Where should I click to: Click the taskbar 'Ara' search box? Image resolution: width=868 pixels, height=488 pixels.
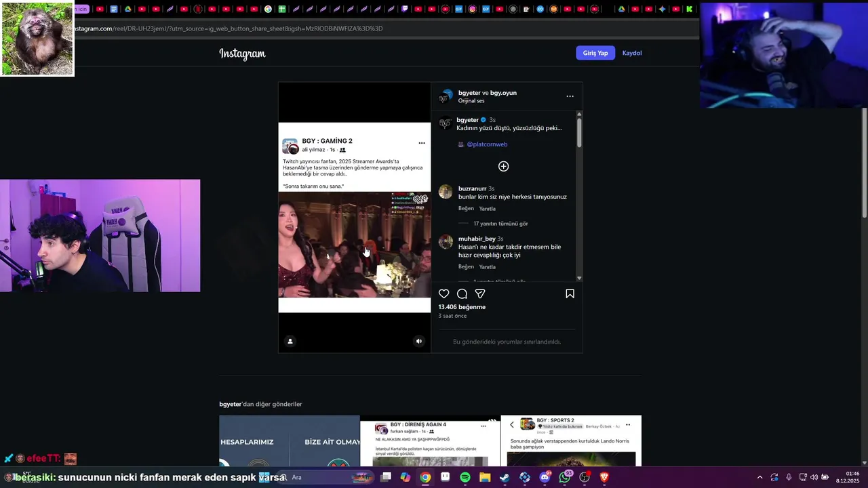click(325, 477)
